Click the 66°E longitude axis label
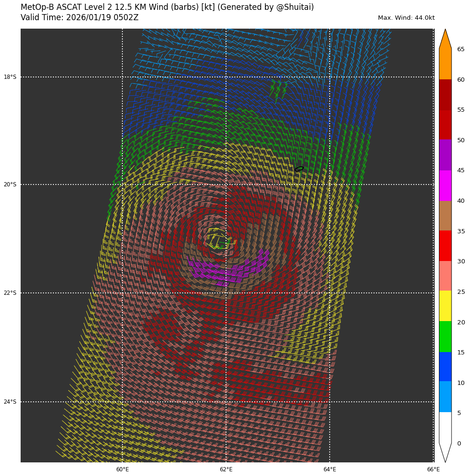This screenshot has height=476, width=468. [x=433, y=469]
